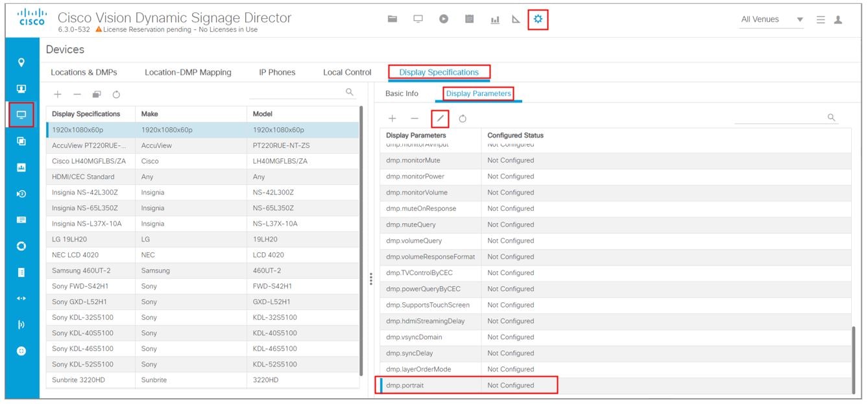Viewport: 868px width, 404px height.
Task: Open the hamburger menu next to All Venues
Action: coord(820,19)
